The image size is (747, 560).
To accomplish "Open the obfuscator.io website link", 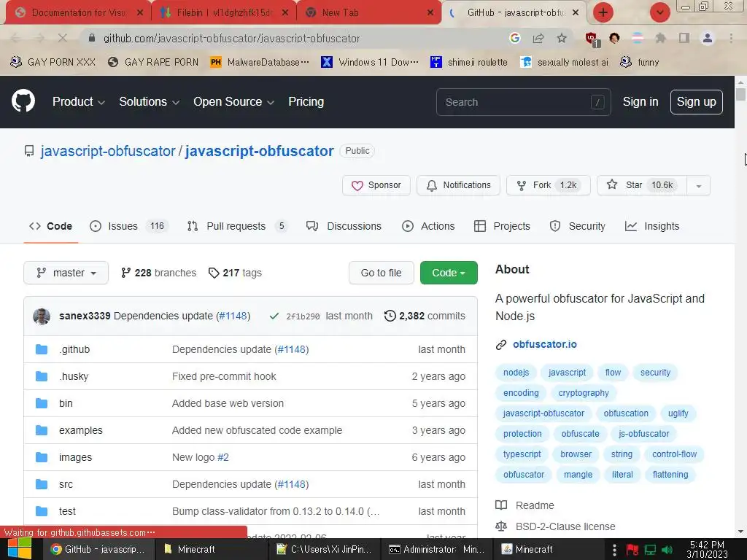I will pyautogui.click(x=544, y=344).
